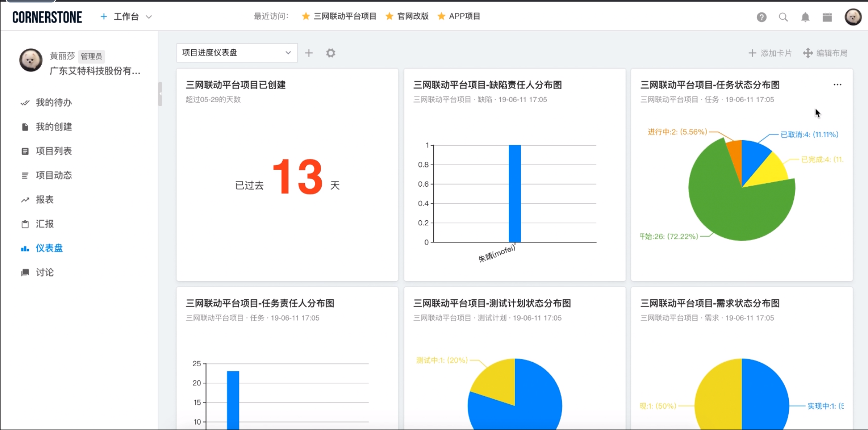
Task: Expand the 工作台 menu chevron
Action: point(148,16)
